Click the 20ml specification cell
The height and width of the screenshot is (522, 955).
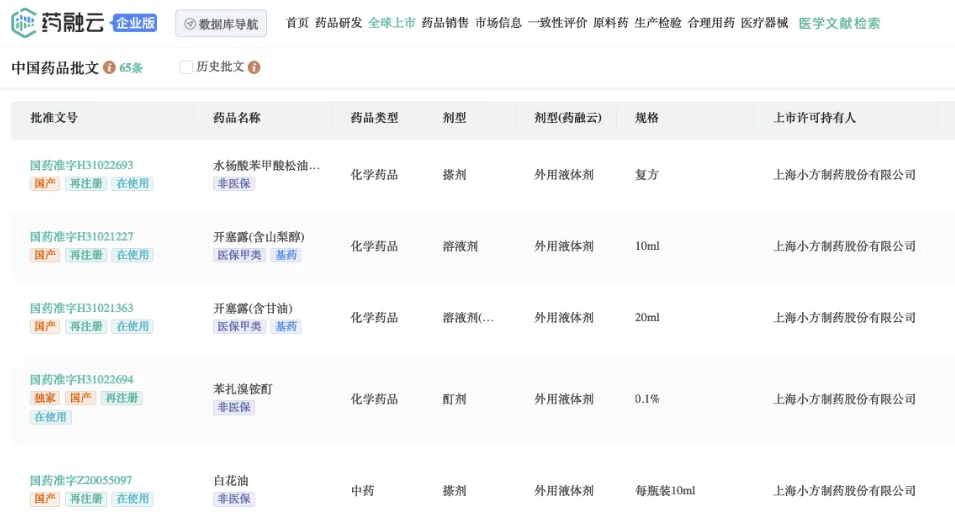point(647,317)
